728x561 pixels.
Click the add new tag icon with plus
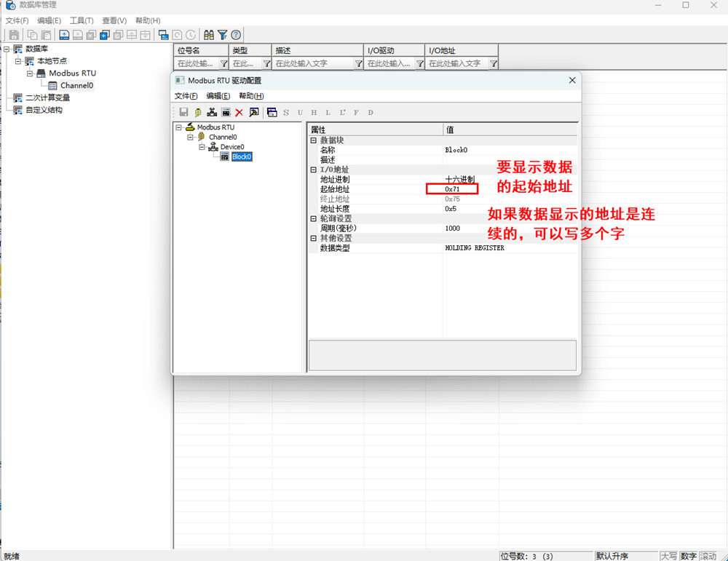pos(65,35)
